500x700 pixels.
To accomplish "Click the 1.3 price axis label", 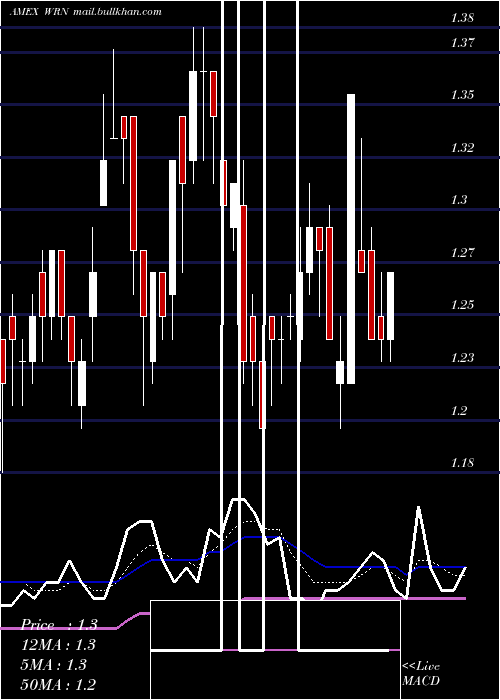I will (459, 200).
